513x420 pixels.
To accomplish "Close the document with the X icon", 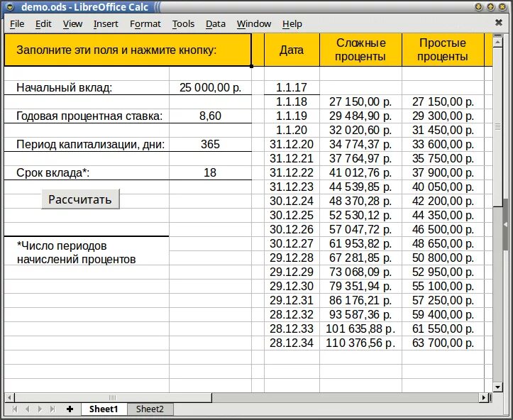I will (499, 22).
